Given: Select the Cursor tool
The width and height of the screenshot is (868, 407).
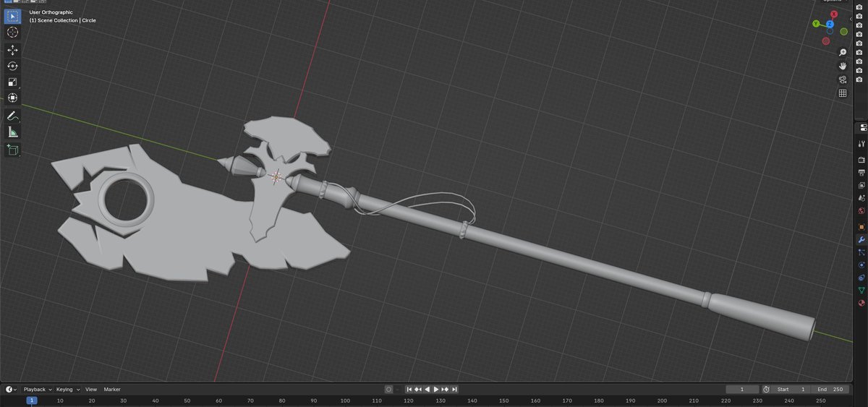Looking at the screenshot, I should [x=12, y=33].
